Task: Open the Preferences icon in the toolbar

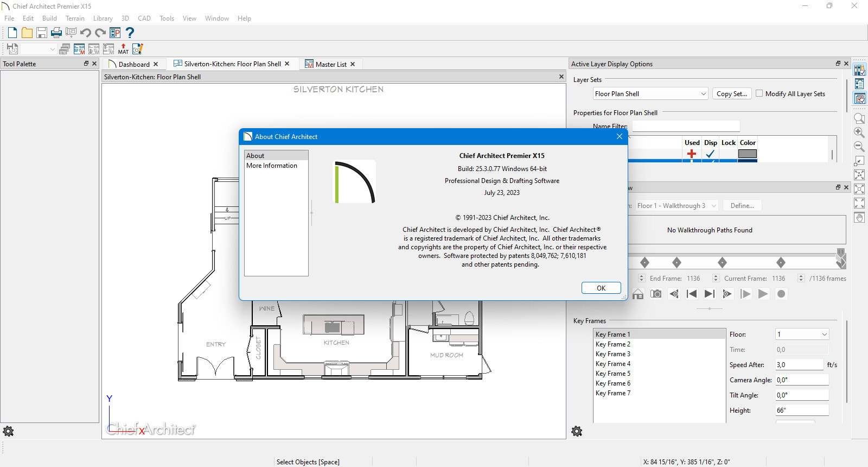Action: [x=115, y=33]
